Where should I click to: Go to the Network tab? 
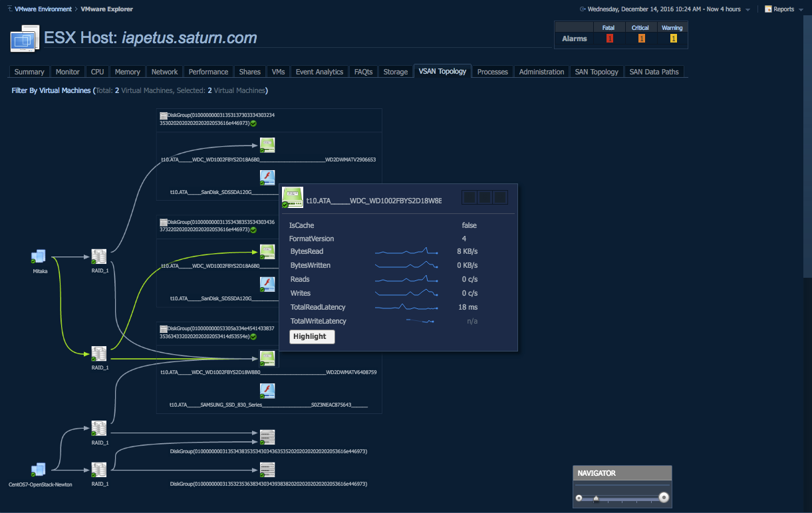(x=165, y=72)
